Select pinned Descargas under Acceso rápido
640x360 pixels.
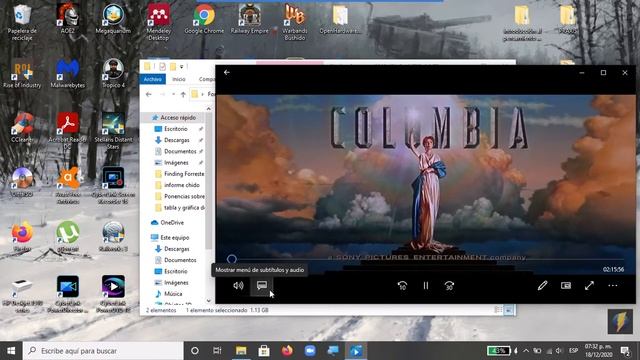pos(176,140)
